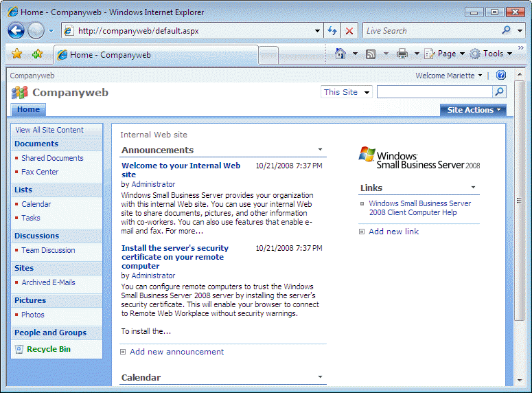
Task: Open 'Welcome to your Internal Web site' announcement
Action: [x=181, y=170]
